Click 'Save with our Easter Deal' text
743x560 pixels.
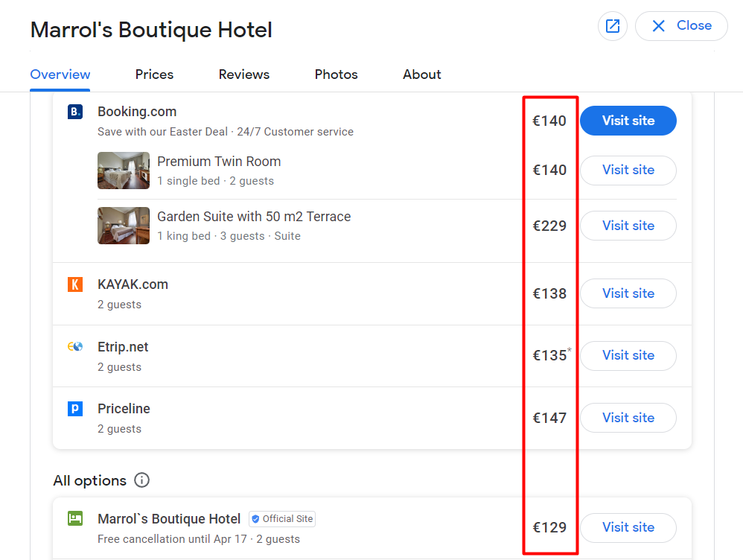tap(162, 132)
